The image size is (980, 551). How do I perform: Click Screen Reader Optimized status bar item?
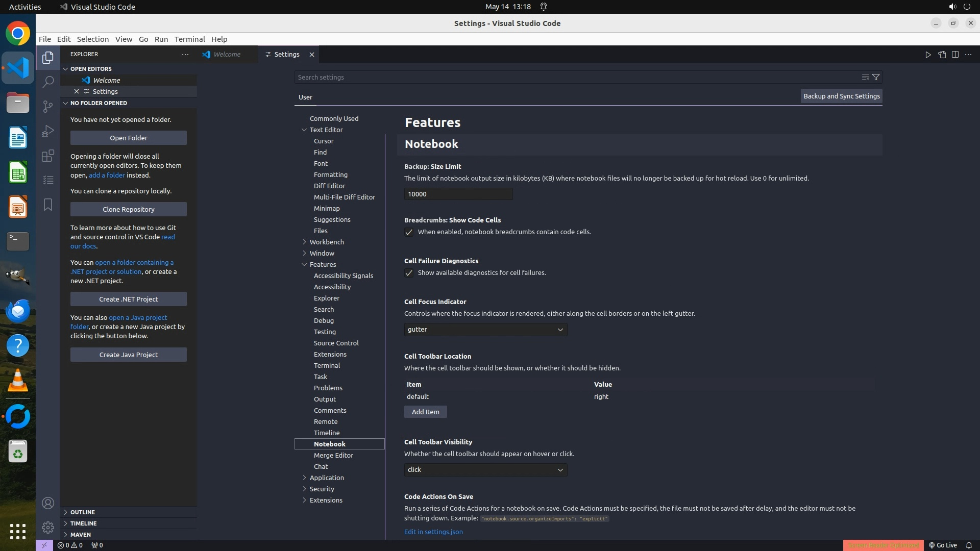point(883,545)
